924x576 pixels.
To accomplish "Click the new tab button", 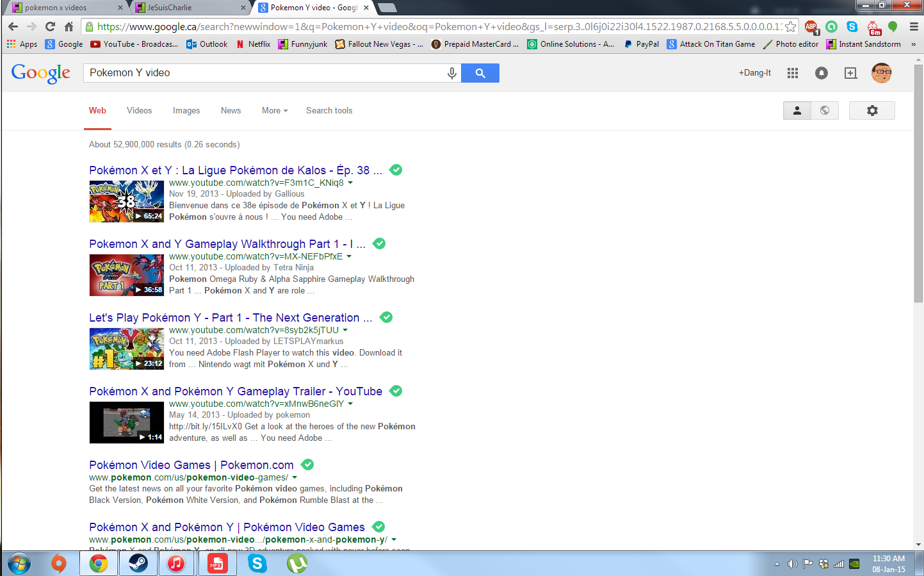I will (x=387, y=8).
